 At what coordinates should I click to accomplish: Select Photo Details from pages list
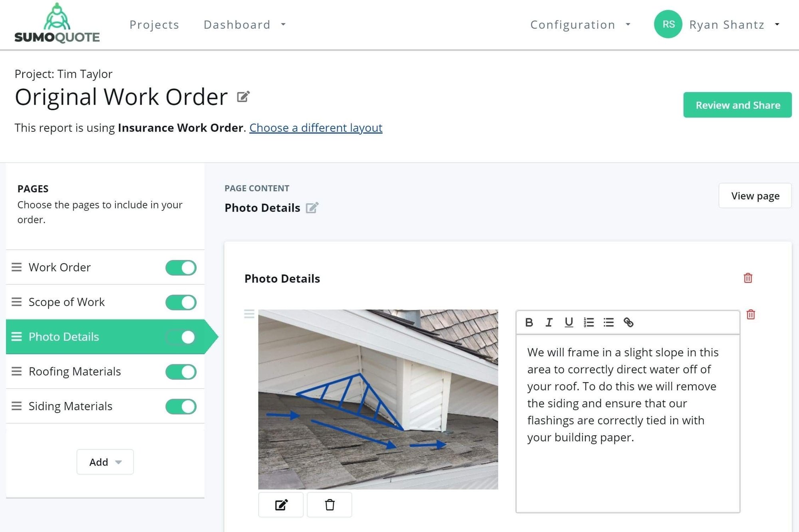pyautogui.click(x=64, y=337)
